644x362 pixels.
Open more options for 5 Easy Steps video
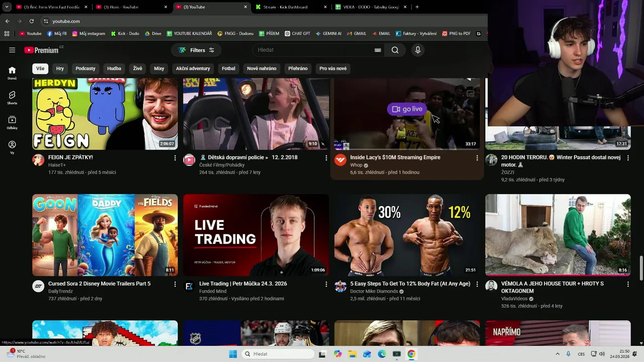click(x=477, y=284)
